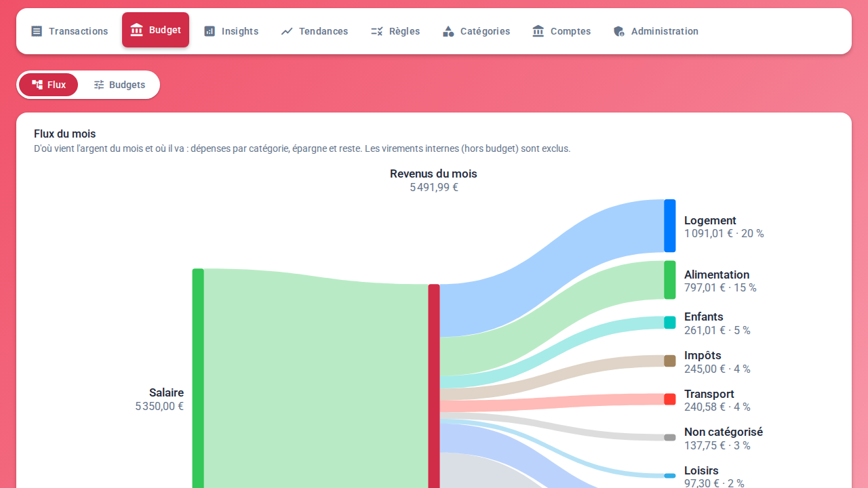This screenshot has height=488, width=868.
Task: Click the "Salaire" label
Action: click(x=166, y=392)
